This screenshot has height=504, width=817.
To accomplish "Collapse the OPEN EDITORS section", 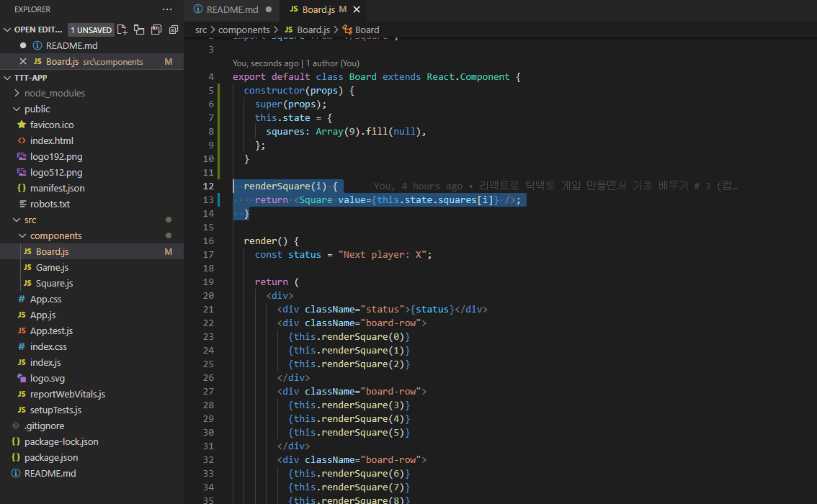I will 7,30.
